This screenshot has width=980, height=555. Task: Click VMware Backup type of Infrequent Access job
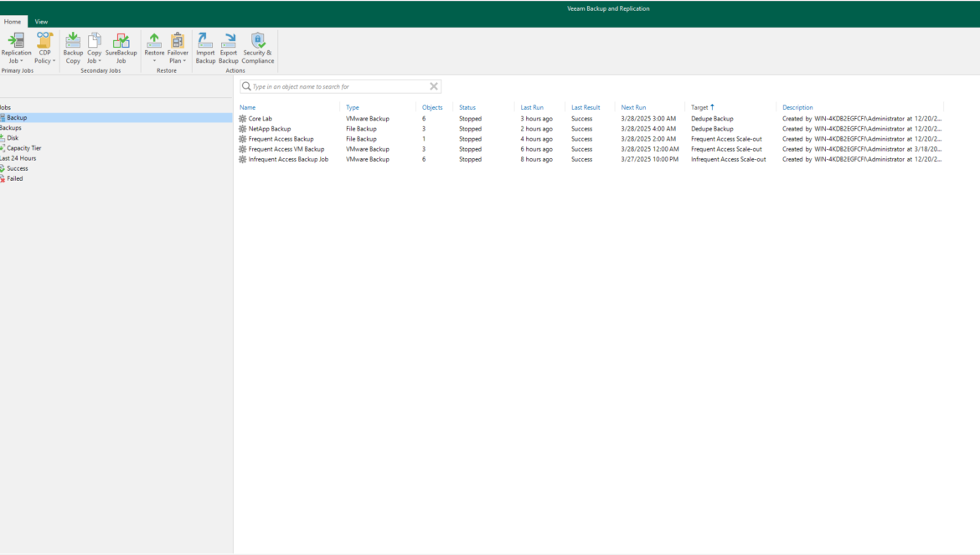368,159
